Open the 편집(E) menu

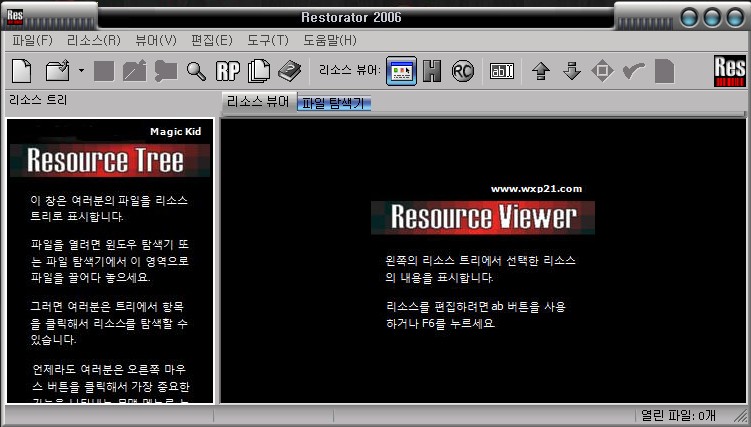point(212,40)
